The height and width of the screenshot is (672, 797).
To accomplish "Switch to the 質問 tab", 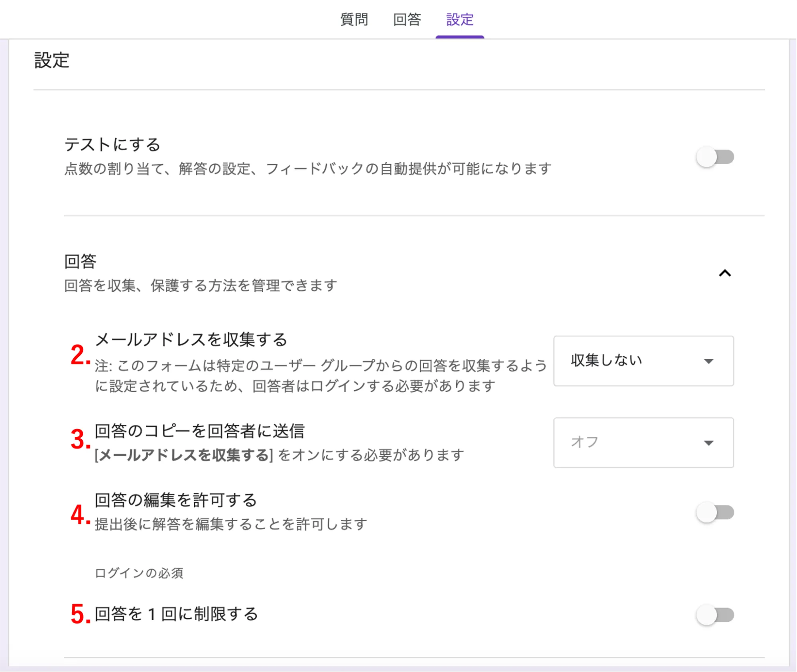I will (354, 19).
